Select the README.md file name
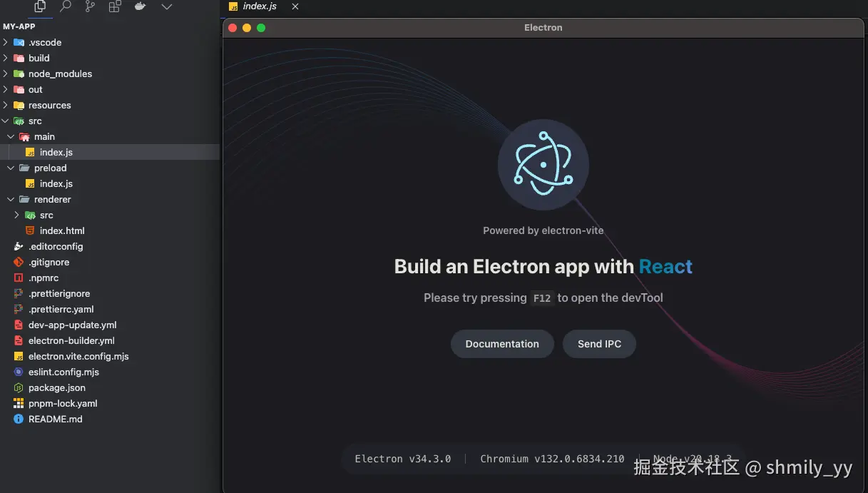 click(x=56, y=419)
